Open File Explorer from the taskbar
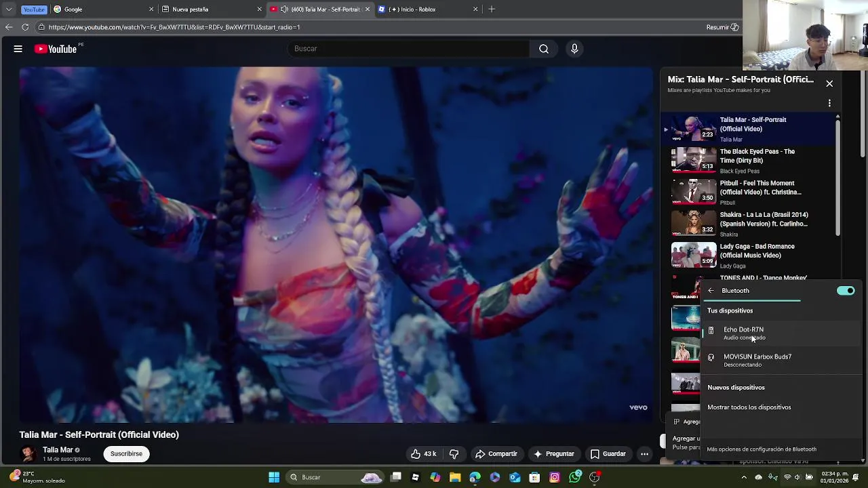Viewport: 868px width, 488px height. click(x=455, y=477)
